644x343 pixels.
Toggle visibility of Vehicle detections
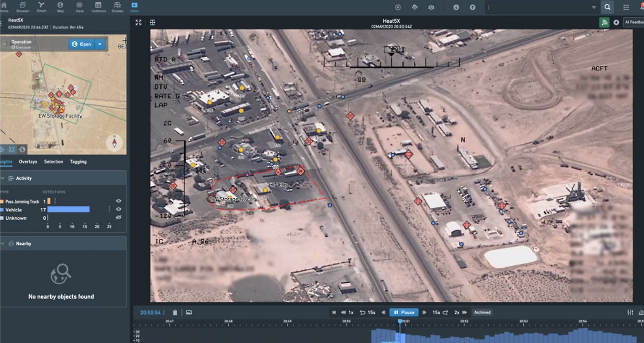pyautogui.click(x=119, y=209)
